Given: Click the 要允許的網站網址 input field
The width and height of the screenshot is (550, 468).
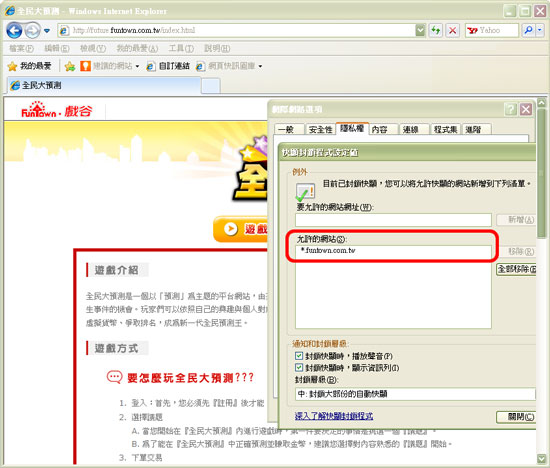Looking at the screenshot, I should [x=393, y=220].
